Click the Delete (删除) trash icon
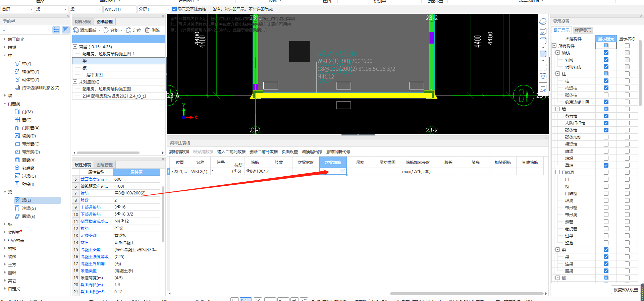 (147, 30)
